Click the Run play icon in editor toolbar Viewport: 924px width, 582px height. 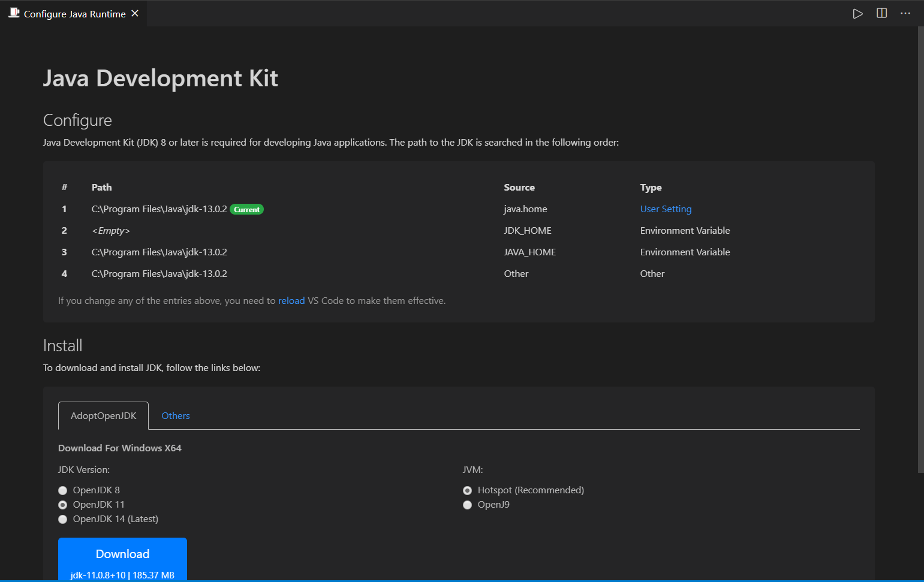[857, 13]
